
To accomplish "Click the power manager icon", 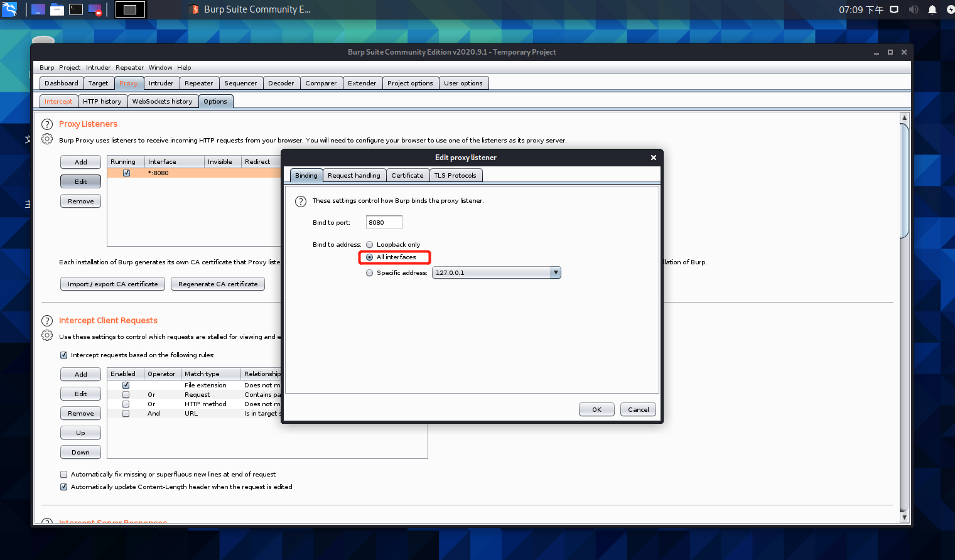I will (x=950, y=9).
